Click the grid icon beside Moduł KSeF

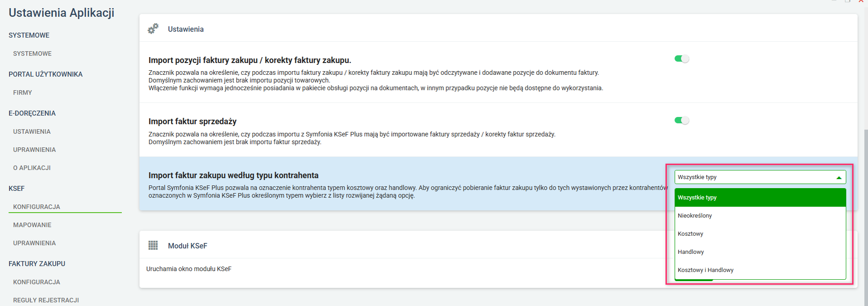pyautogui.click(x=153, y=246)
